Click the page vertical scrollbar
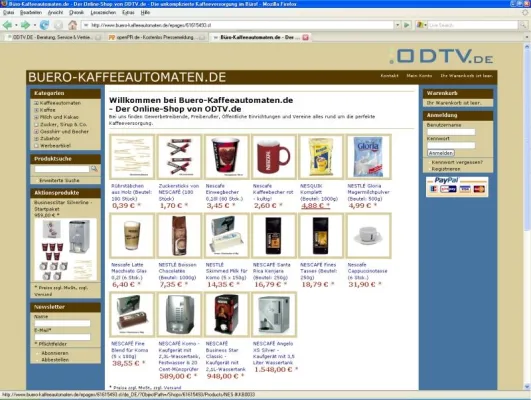531x400 pixels. tap(527, 217)
